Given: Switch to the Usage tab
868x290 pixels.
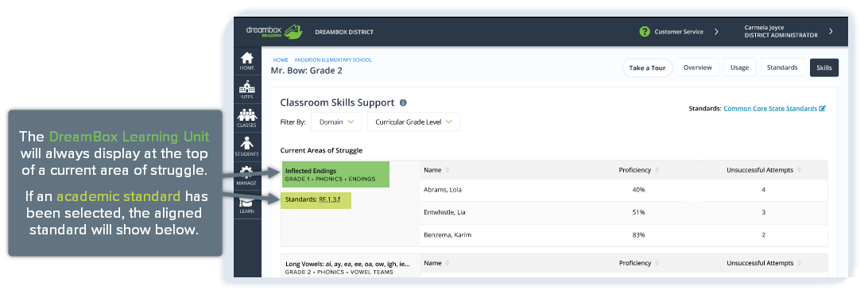Looking at the screenshot, I should (739, 68).
